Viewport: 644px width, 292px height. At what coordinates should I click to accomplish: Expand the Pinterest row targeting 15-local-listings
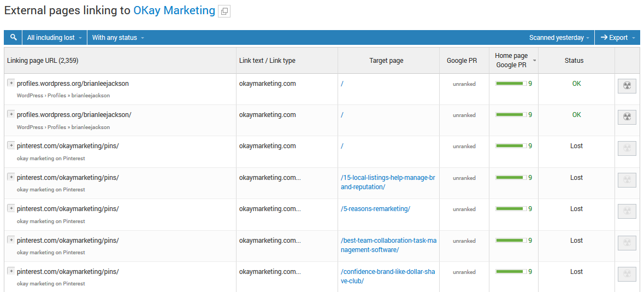point(11,177)
